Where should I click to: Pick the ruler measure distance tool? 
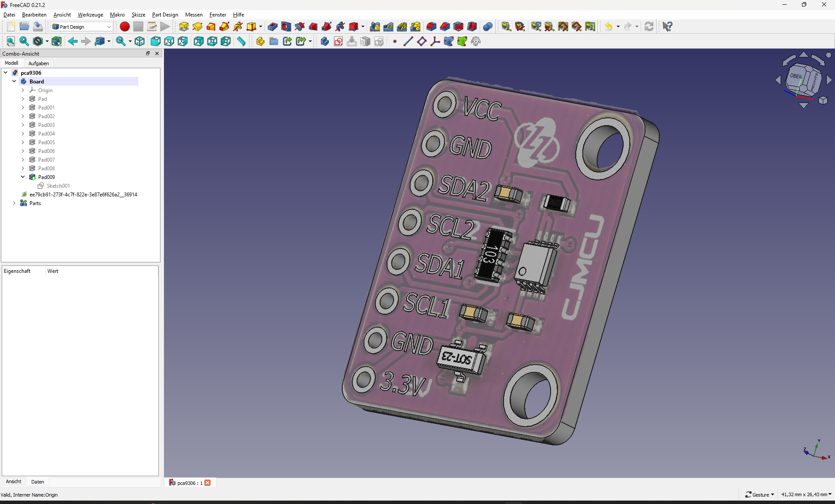(x=241, y=41)
